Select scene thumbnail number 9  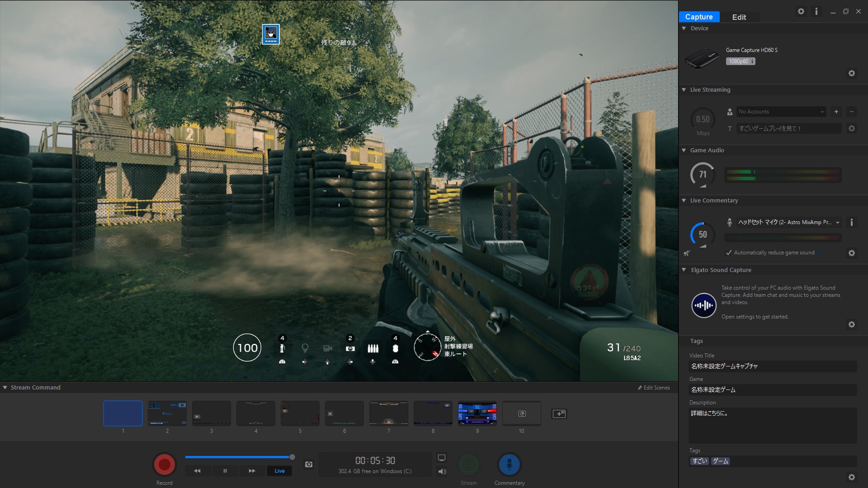coord(477,413)
